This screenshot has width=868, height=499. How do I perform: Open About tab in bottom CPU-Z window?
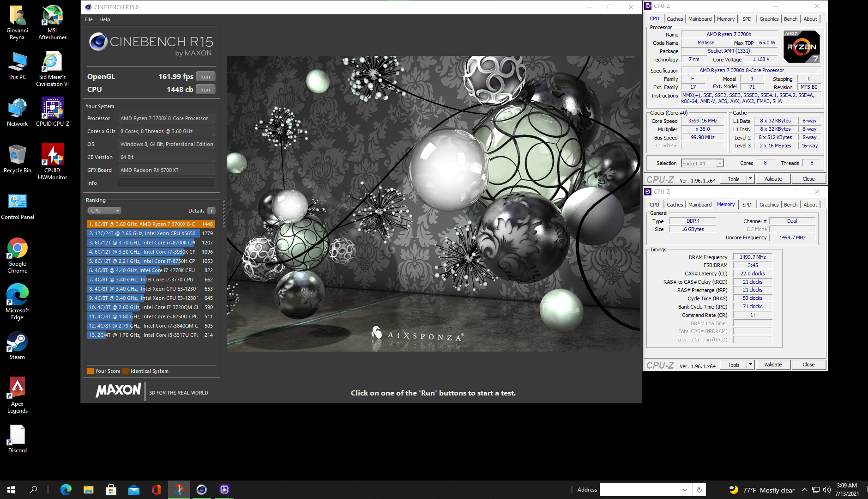tap(810, 205)
